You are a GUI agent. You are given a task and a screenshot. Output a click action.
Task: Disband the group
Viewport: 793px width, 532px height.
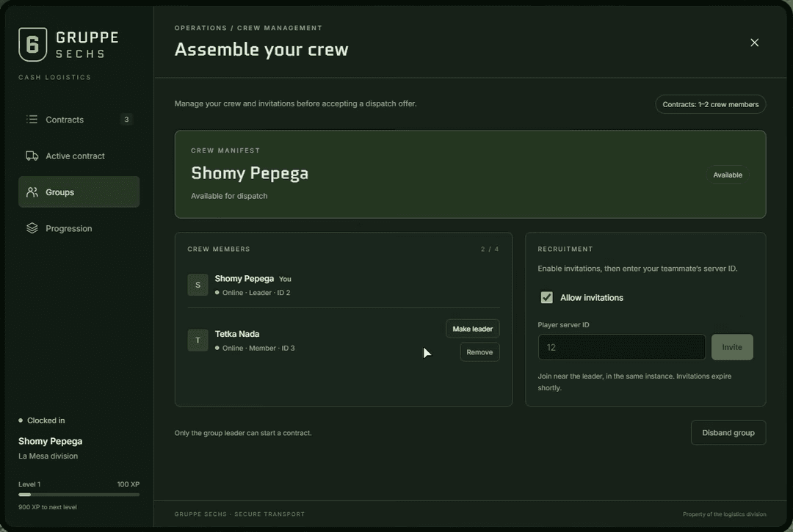pyautogui.click(x=728, y=433)
